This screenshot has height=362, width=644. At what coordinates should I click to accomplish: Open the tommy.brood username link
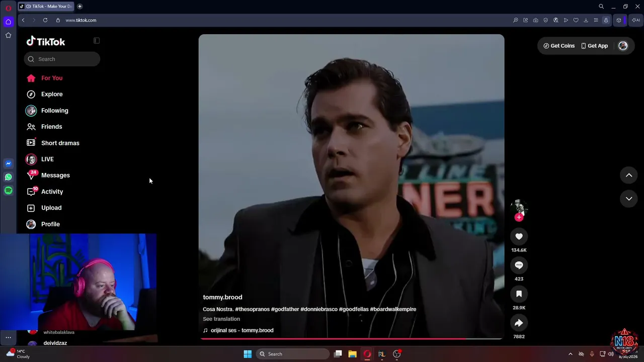[x=222, y=297]
